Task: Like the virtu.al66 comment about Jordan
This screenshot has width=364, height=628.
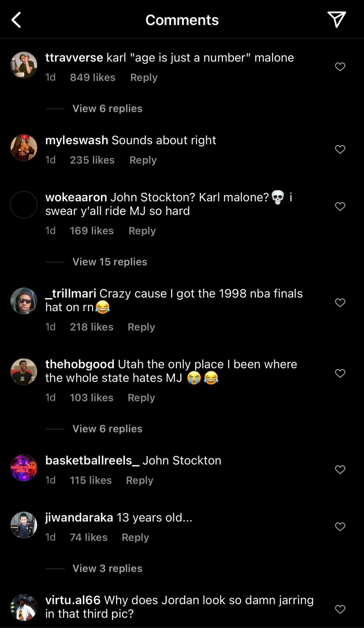Action: click(x=340, y=609)
